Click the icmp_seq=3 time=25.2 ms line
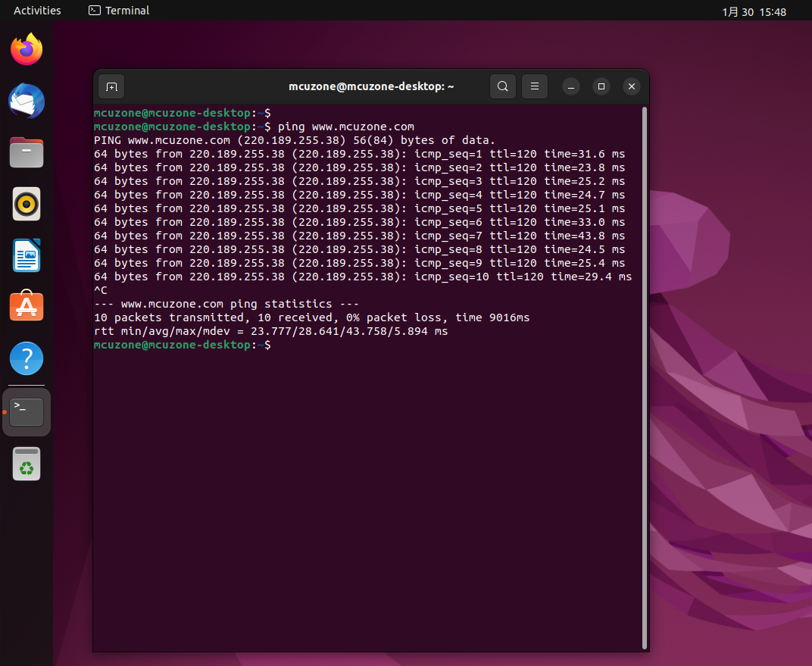 coord(359,181)
